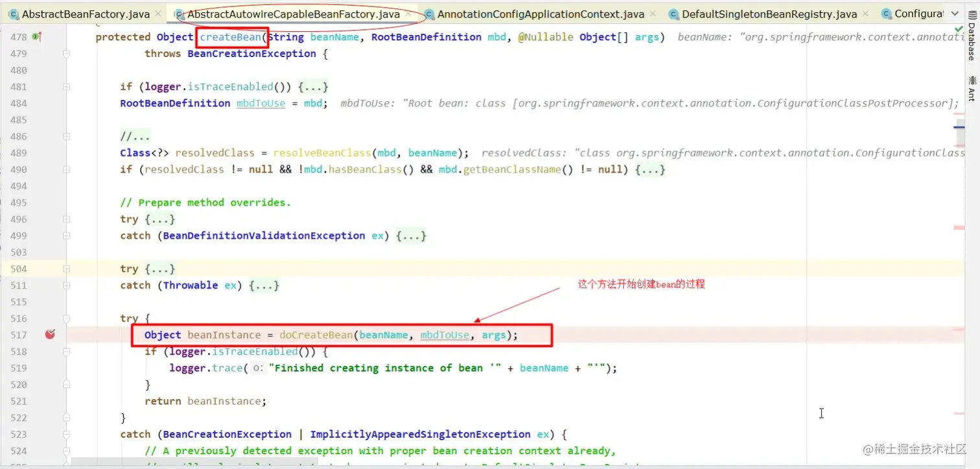Click mbdToUse variable on line 484
This screenshot has width=980, height=469.
pos(261,103)
